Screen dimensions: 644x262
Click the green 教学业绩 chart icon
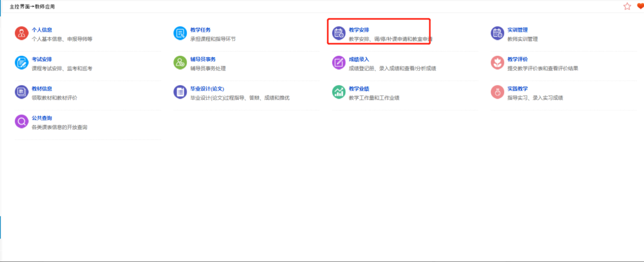(338, 92)
